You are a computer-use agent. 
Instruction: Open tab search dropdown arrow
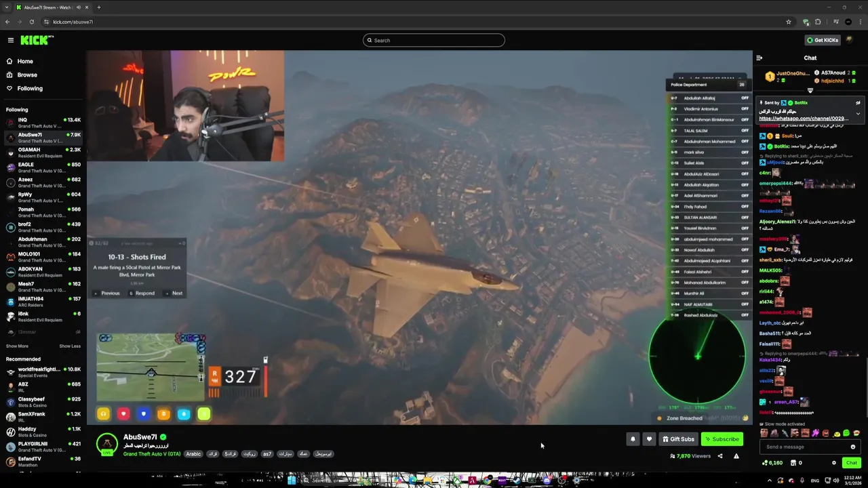click(7, 7)
